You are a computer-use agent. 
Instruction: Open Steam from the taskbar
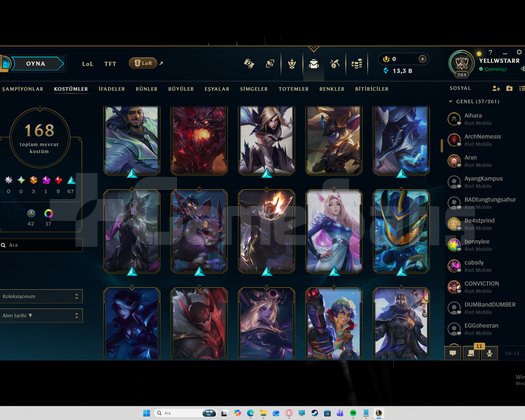click(x=314, y=413)
